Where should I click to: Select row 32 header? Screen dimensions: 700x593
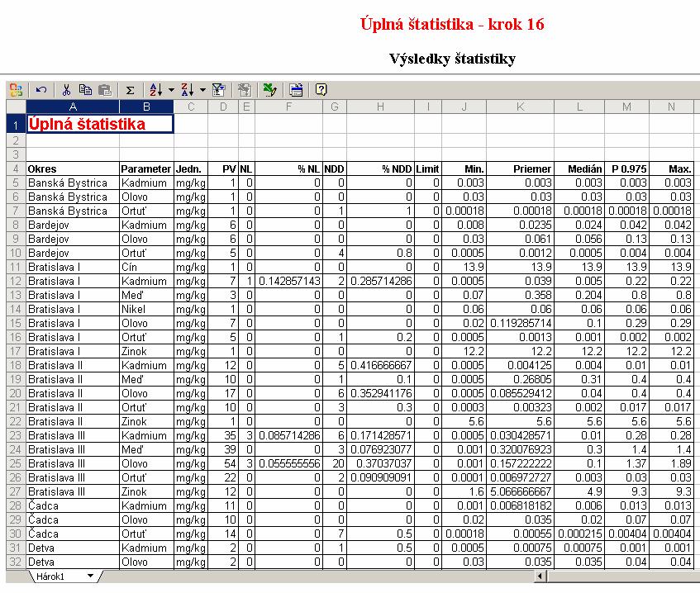[x=16, y=562]
